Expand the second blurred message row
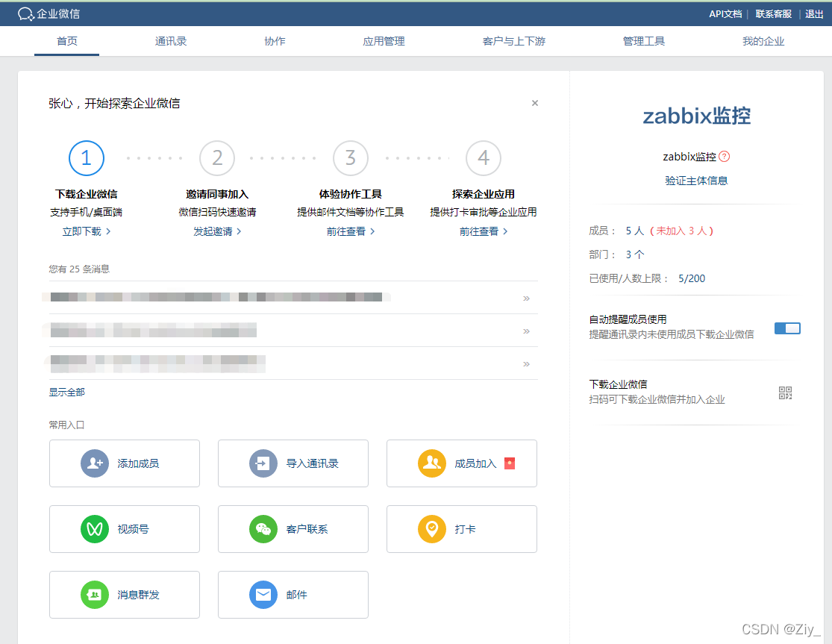832x644 pixels. tap(526, 331)
